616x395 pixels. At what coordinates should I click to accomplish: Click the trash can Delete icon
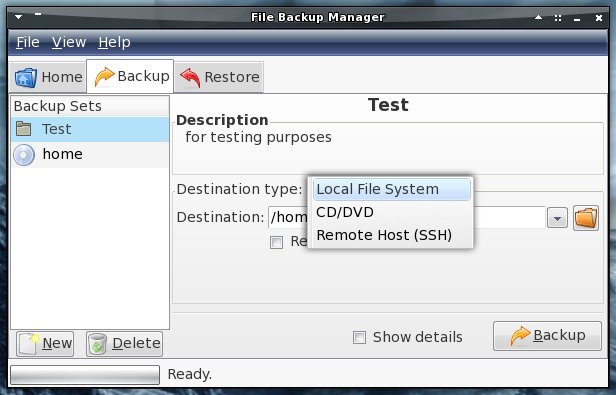click(x=97, y=344)
